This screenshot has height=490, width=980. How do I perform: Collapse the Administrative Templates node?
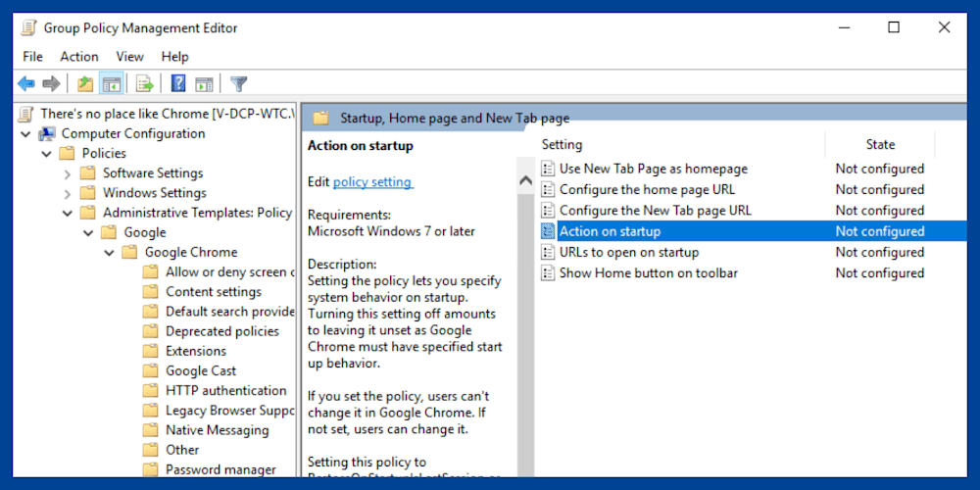pos(68,213)
